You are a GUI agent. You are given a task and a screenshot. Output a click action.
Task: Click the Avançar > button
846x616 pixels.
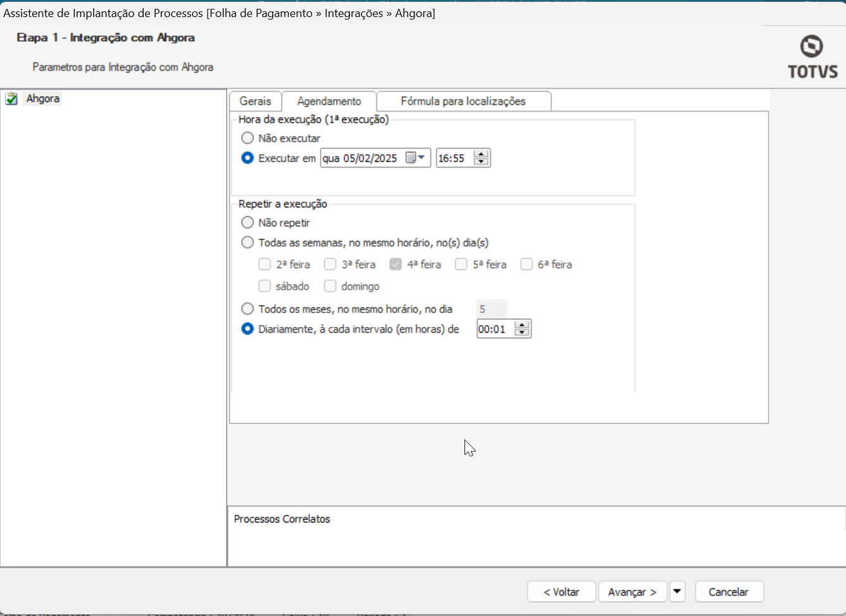(633, 592)
